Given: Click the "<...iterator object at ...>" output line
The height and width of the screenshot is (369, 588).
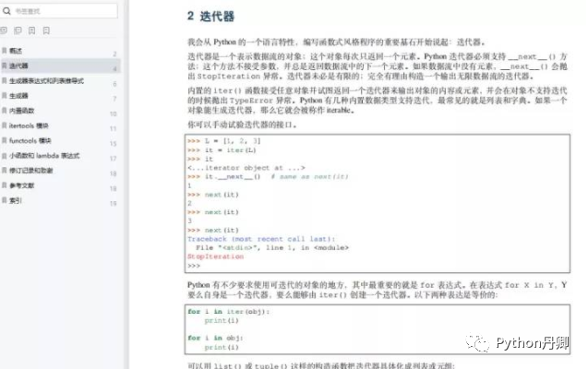Looking at the screenshot, I should pyautogui.click(x=246, y=168).
